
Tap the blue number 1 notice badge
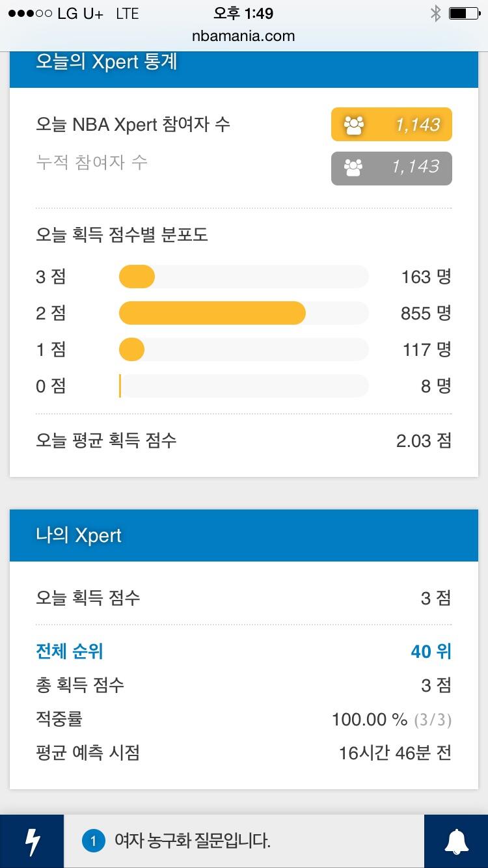pyautogui.click(x=93, y=841)
